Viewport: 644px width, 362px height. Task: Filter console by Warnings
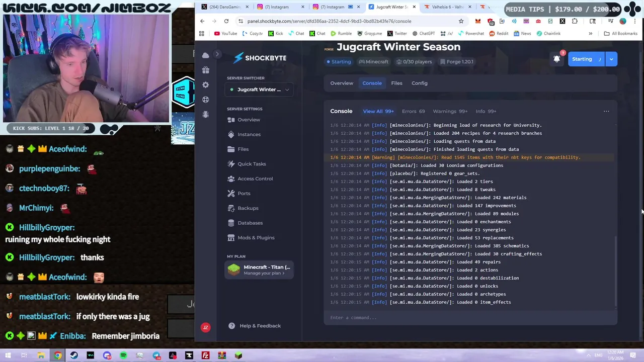point(450,111)
